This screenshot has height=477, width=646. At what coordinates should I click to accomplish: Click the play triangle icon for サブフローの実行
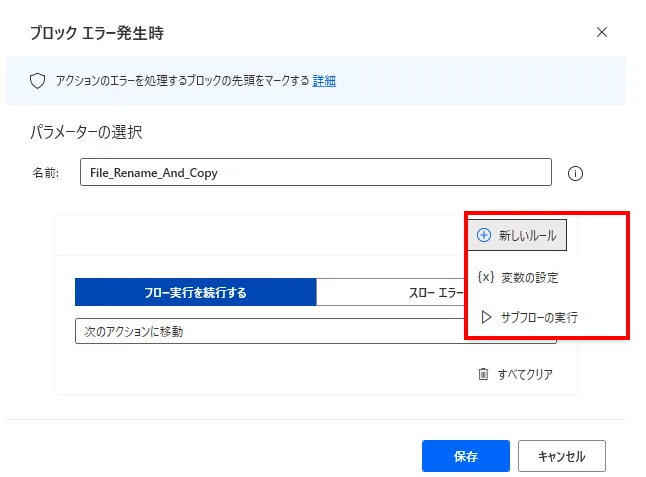coord(486,317)
